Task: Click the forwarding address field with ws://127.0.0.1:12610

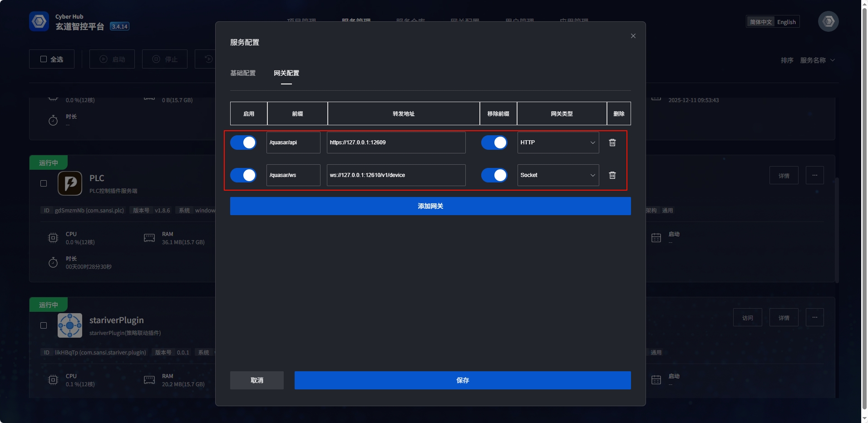Action: pyautogui.click(x=396, y=175)
